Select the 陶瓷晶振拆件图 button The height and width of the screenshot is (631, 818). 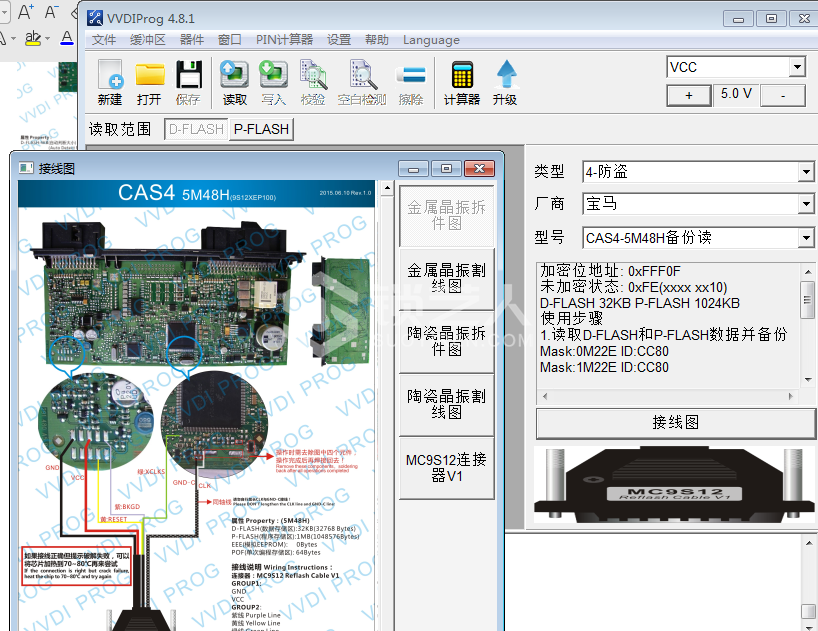[x=447, y=341]
